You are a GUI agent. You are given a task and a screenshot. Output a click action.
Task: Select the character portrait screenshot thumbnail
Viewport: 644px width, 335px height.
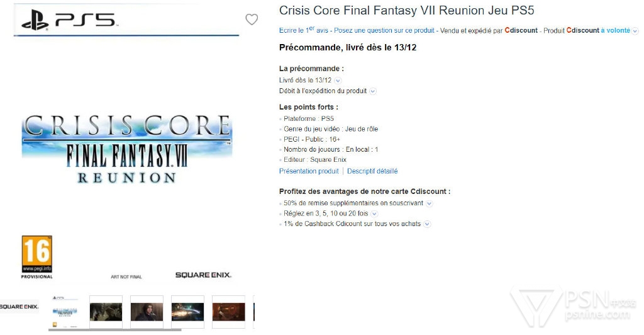click(147, 312)
